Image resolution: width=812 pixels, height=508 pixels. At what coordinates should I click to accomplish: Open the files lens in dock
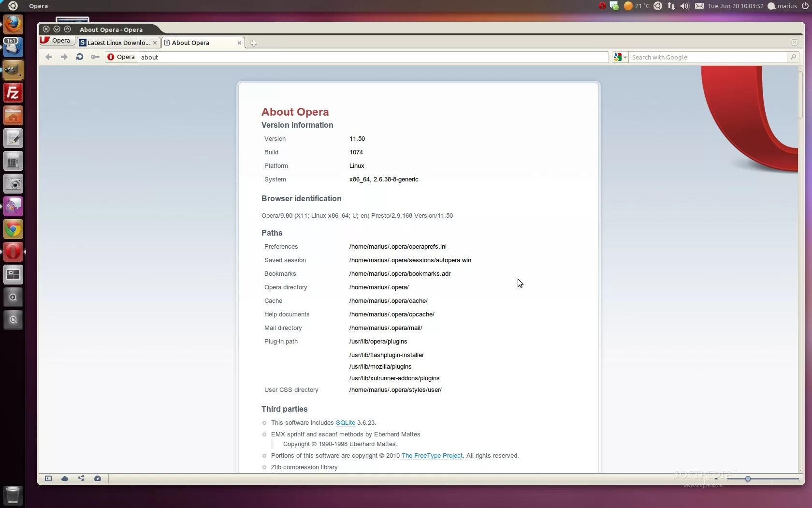pyautogui.click(x=13, y=320)
